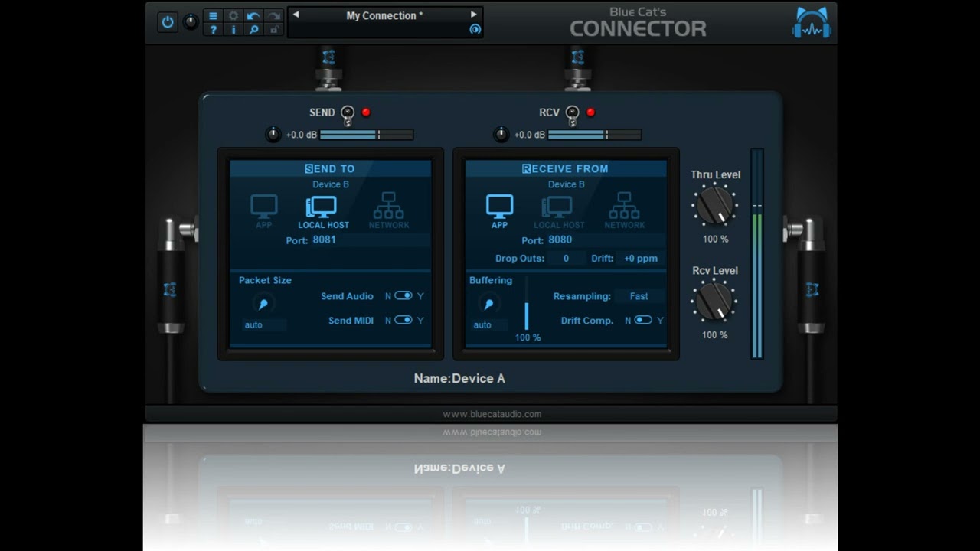Toggle the Send MIDI switch
This screenshot has height=551, width=980.
403,321
